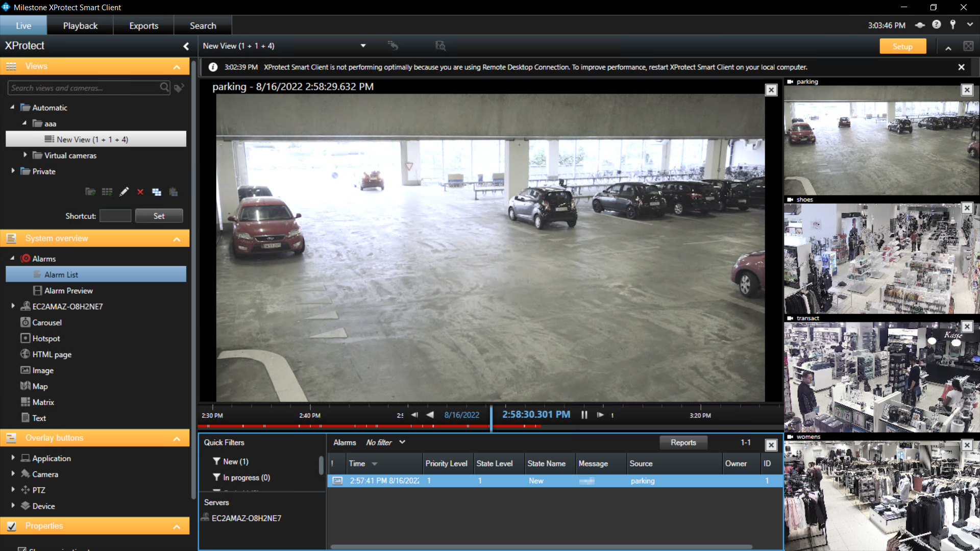
Task: Toggle the Properties pane checkbox icon
Action: 12,526
